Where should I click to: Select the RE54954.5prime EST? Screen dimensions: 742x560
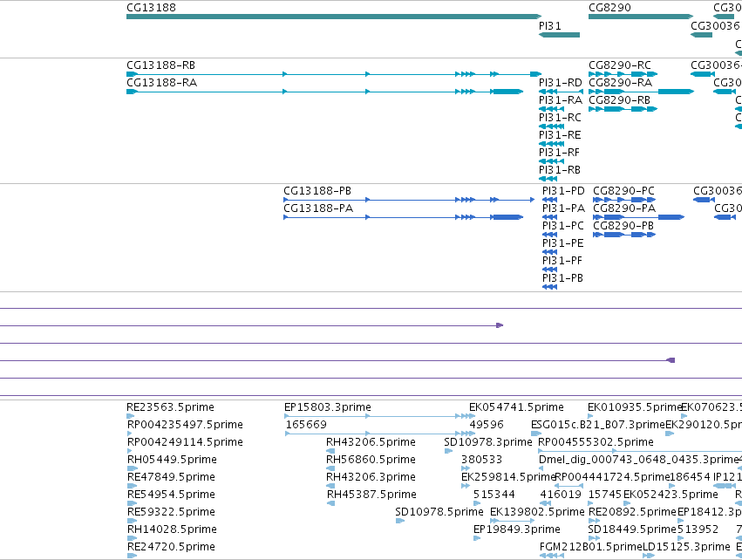click(132, 503)
